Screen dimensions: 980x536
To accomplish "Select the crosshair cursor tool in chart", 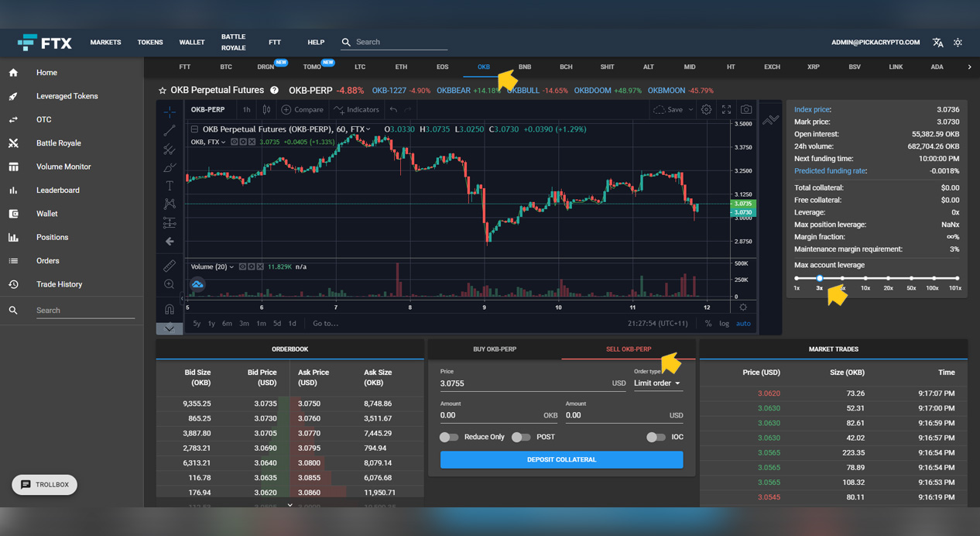I will (170, 112).
